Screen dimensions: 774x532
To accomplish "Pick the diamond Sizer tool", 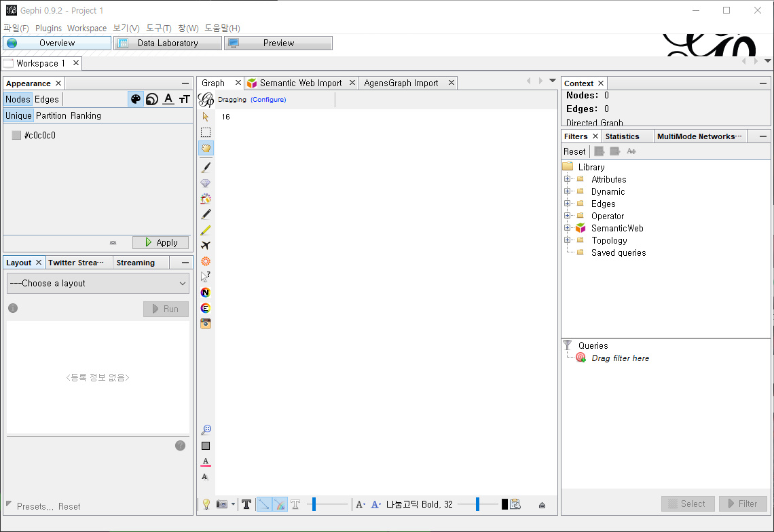I will [206, 183].
